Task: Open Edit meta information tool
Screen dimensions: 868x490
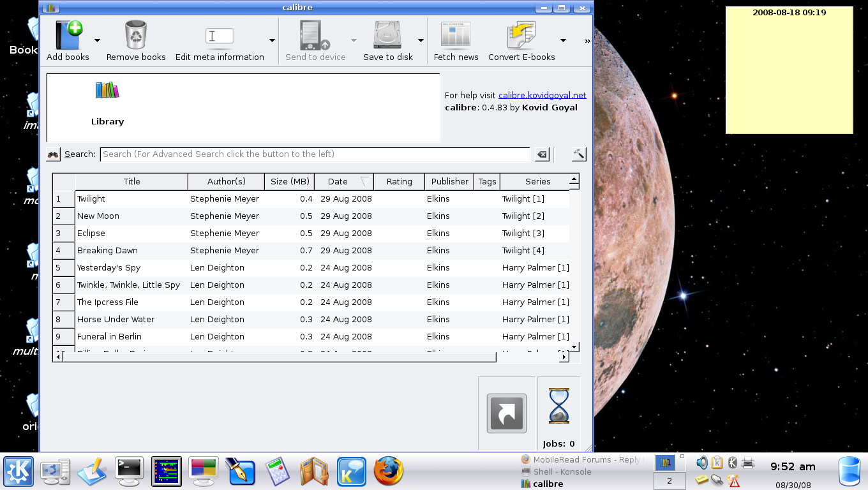Action: click(220, 36)
